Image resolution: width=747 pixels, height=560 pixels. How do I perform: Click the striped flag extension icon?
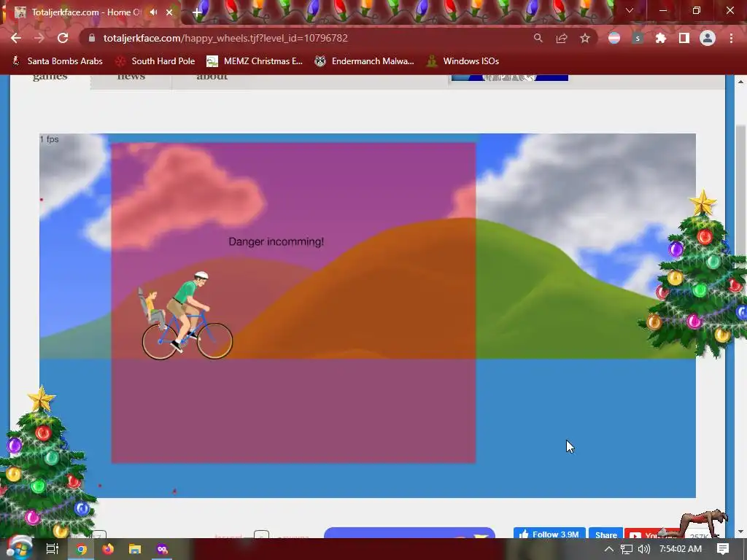614,38
